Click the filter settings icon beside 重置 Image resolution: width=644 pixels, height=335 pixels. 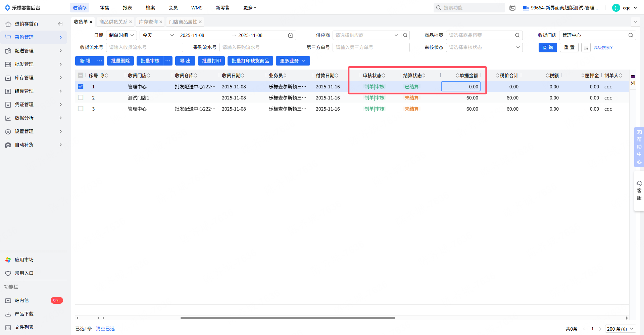click(586, 48)
